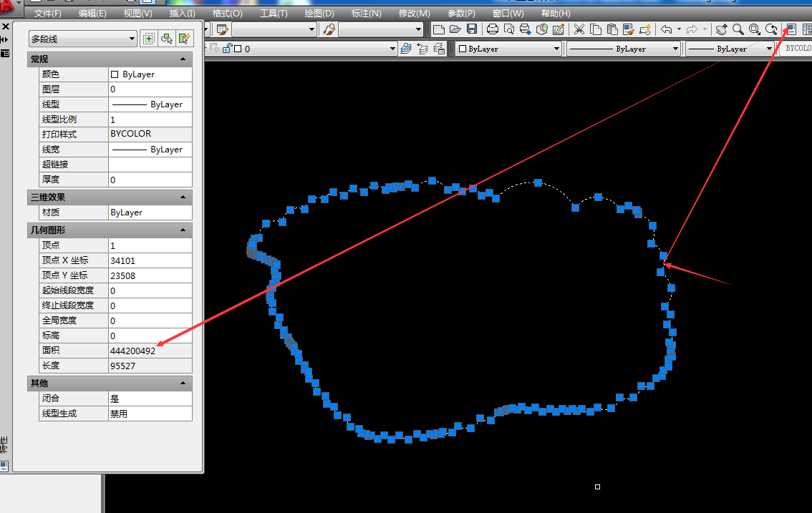This screenshot has height=513, width=812.
Task: Open the 插入(I) menu
Action: (x=183, y=14)
